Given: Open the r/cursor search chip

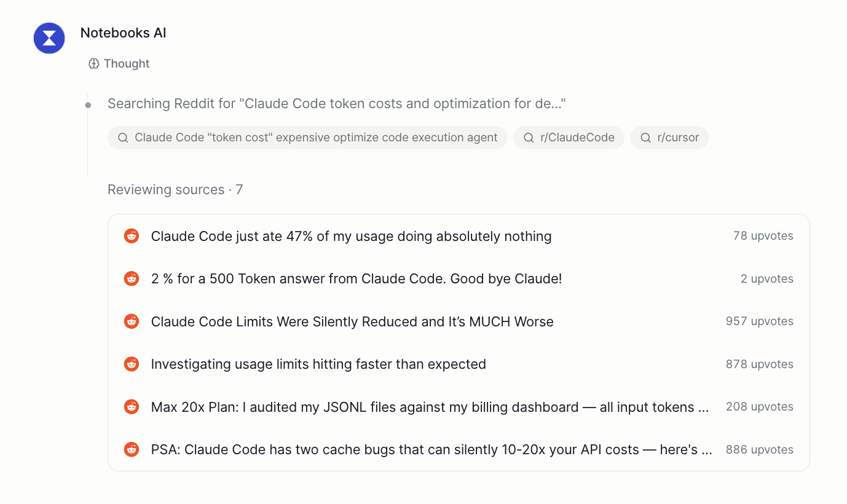Looking at the screenshot, I should 669,138.
